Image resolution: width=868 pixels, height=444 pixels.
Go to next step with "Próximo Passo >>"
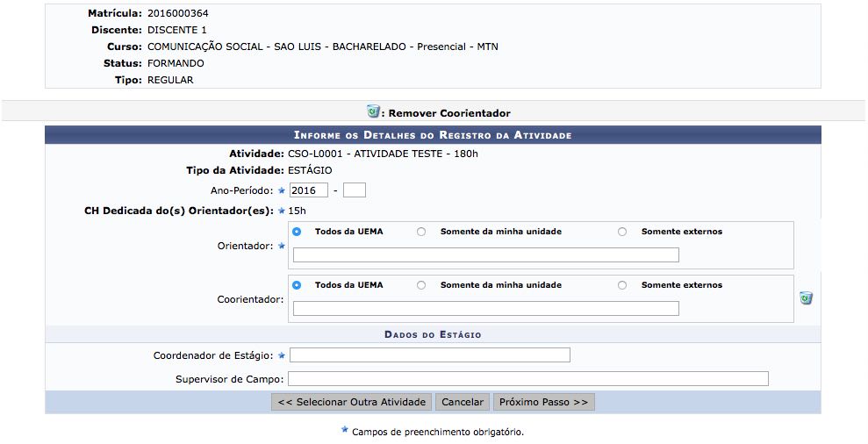543,402
